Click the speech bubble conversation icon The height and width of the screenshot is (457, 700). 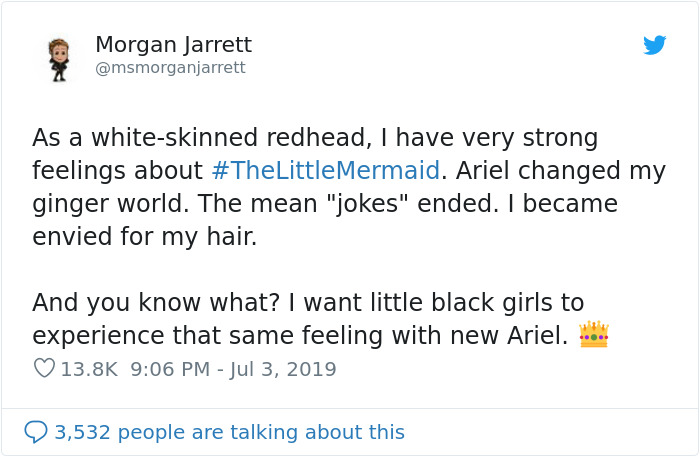pyautogui.click(x=36, y=432)
